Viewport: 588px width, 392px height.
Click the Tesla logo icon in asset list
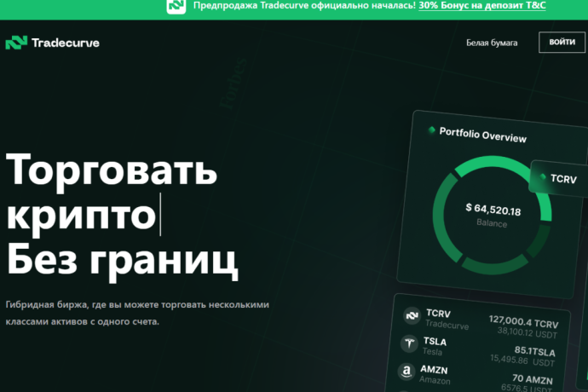[x=409, y=343]
